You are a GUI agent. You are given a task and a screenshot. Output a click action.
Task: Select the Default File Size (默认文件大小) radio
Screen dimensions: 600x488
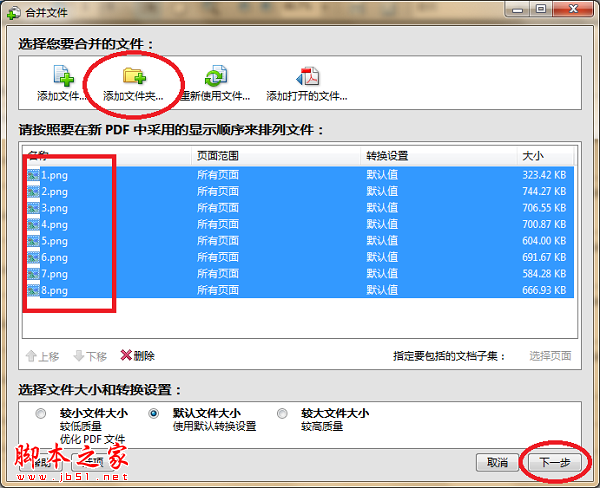154,414
